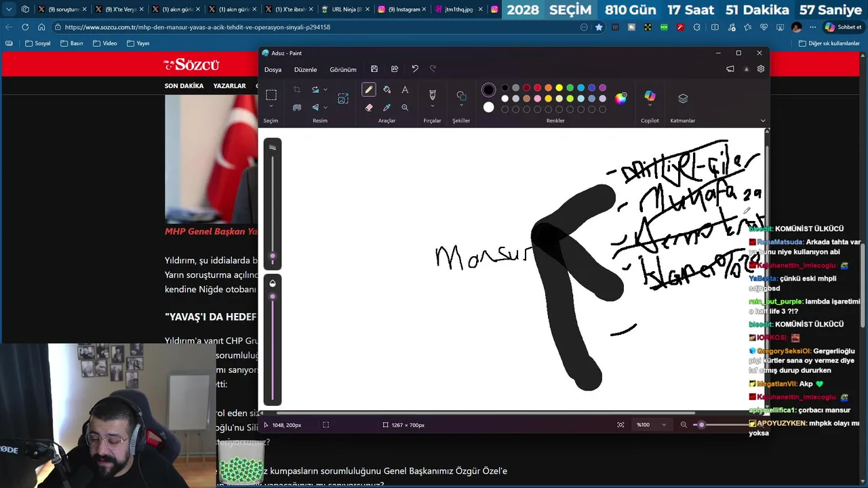
Task: Expand the Copilot dropdown chevron
Action: 650,107
